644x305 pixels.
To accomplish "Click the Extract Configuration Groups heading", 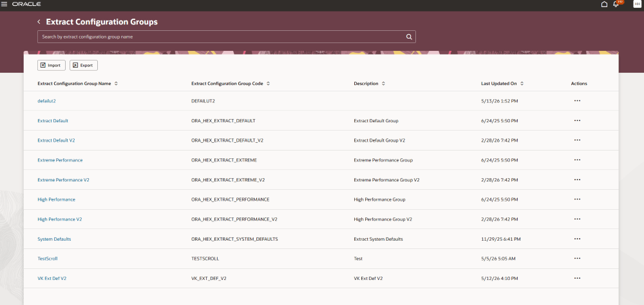I will 102,22.
